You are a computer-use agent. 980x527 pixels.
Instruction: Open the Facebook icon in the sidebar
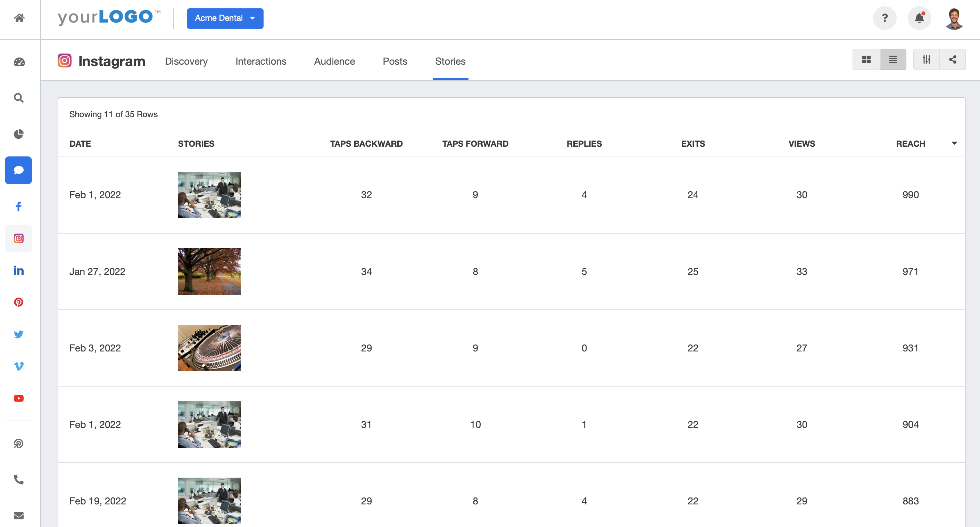[x=18, y=206]
